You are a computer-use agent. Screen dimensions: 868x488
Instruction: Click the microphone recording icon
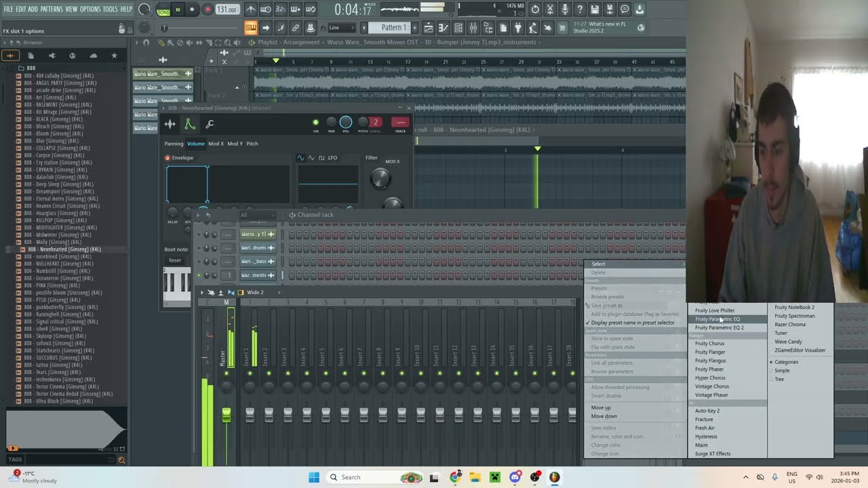pyautogui.click(x=565, y=9)
